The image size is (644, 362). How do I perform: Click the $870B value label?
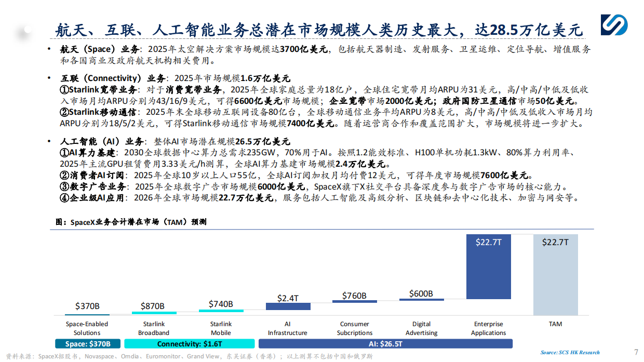pos(153,306)
